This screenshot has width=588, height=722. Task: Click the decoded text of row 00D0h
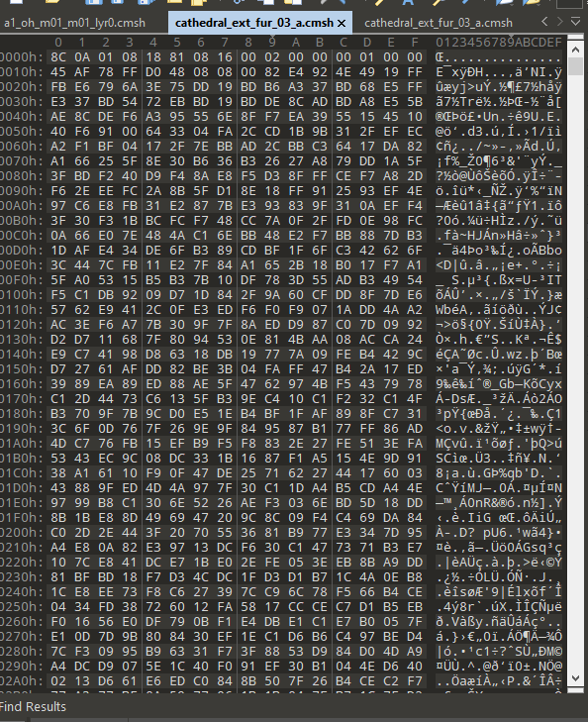coord(499,251)
